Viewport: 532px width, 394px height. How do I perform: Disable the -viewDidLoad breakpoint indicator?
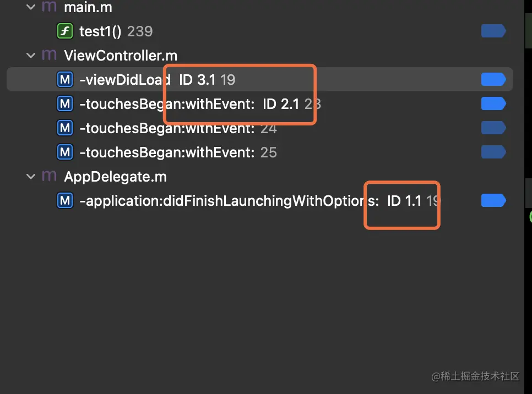click(493, 80)
